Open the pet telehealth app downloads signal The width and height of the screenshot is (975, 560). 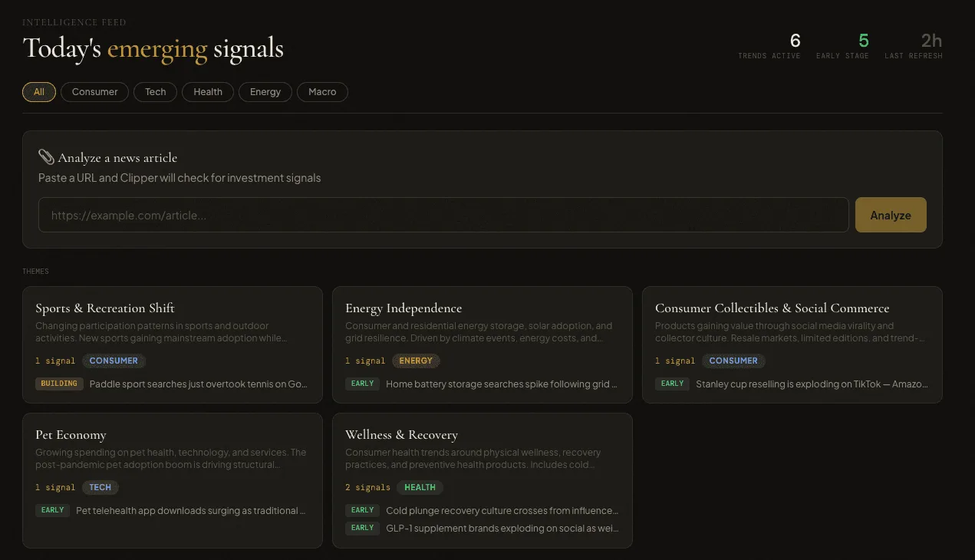click(191, 511)
